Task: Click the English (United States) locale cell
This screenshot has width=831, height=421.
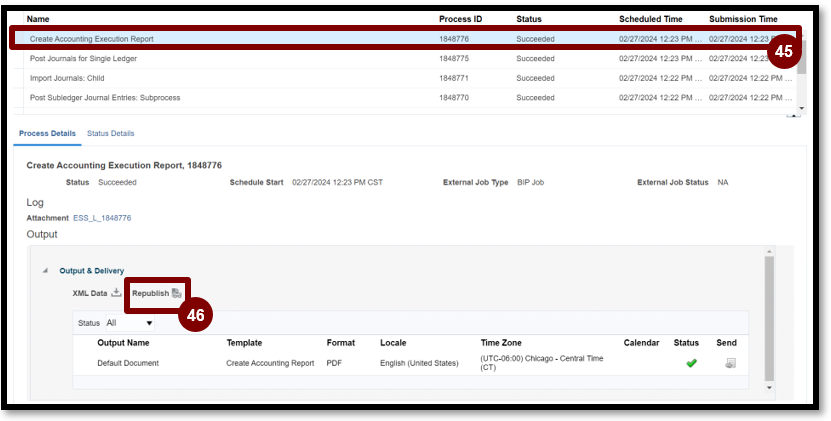Action: tap(419, 363)
